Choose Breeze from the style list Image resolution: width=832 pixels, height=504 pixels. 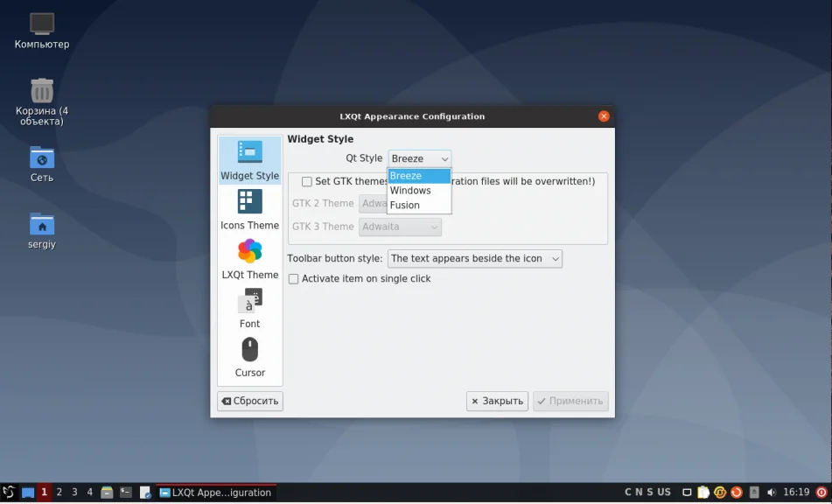[x=419, y=176]
